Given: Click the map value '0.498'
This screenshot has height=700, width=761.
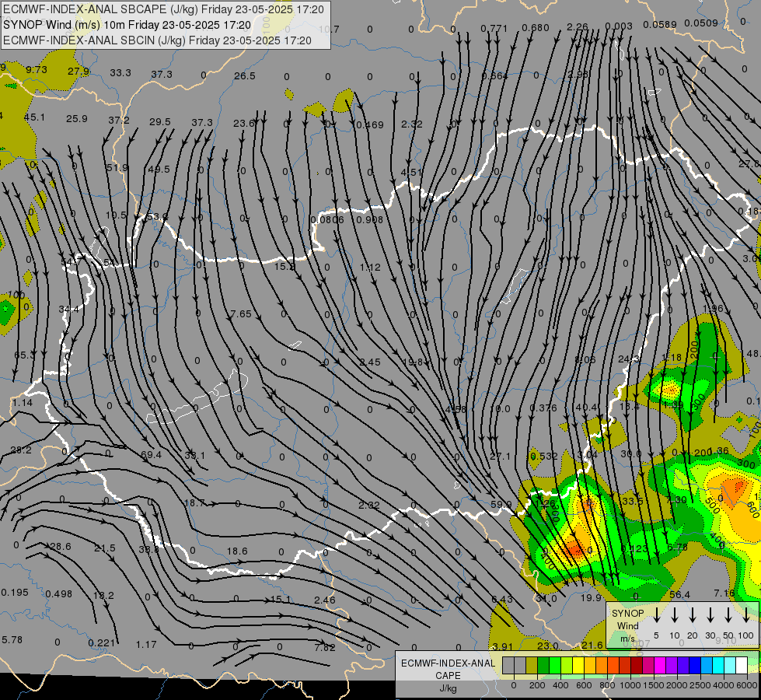Looking at the screenshot, I should click(59, 594).
